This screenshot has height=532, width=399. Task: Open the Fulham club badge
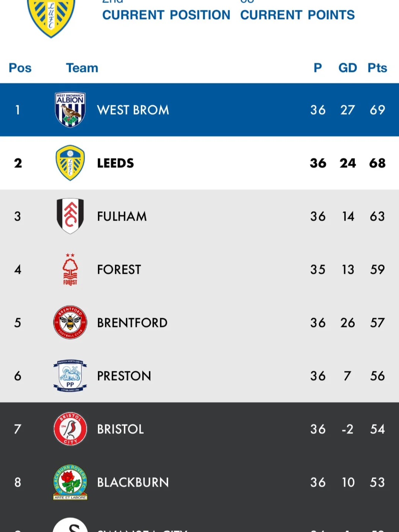tap(70, 216)
